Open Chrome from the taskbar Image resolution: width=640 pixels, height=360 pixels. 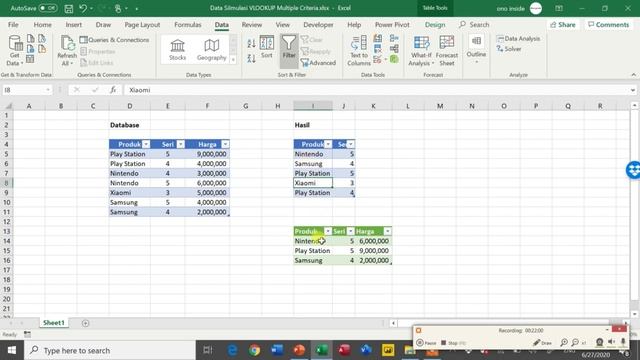coord(255,350)
